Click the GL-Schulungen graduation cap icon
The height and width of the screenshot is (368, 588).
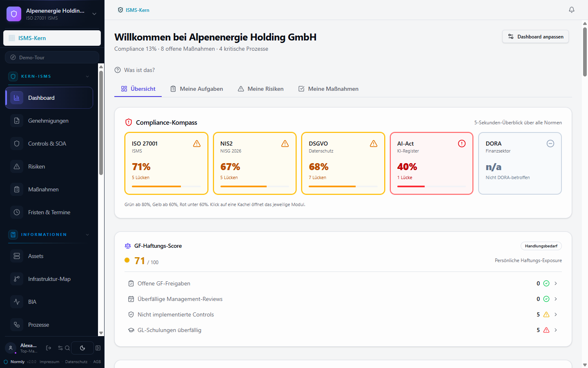[131, 330]
